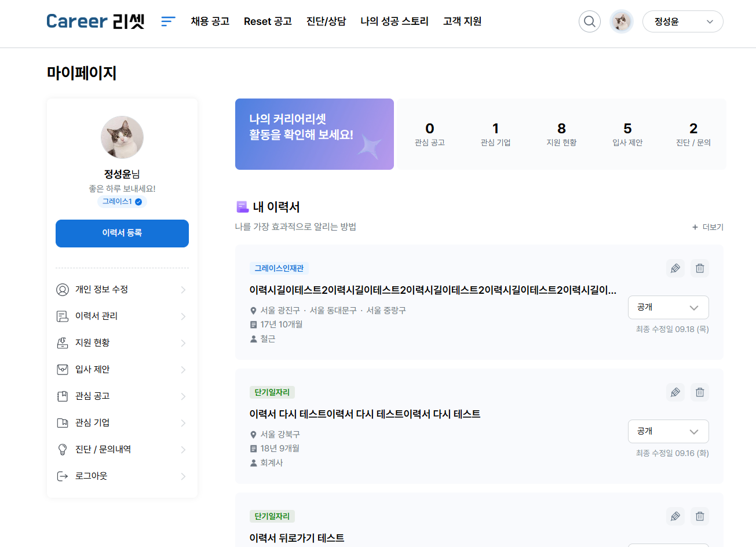Click the 그레이스인재관 tag
The width and height of the screenshot is (756, 547).
tap(279, 268)
